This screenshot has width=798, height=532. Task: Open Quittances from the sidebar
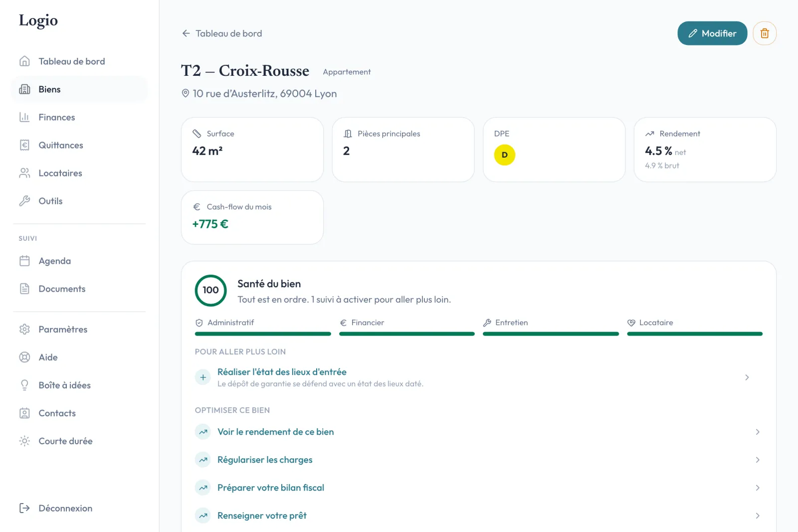coord(80,145)
